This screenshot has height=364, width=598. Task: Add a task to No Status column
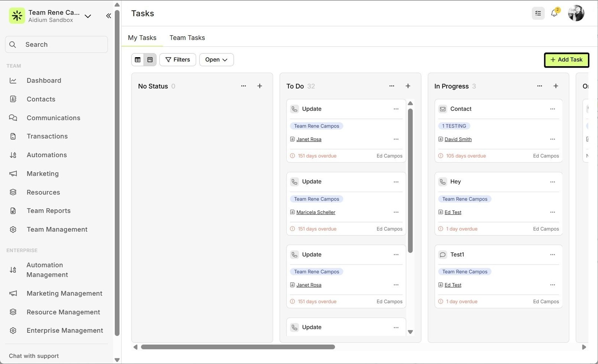pos(260,86)
